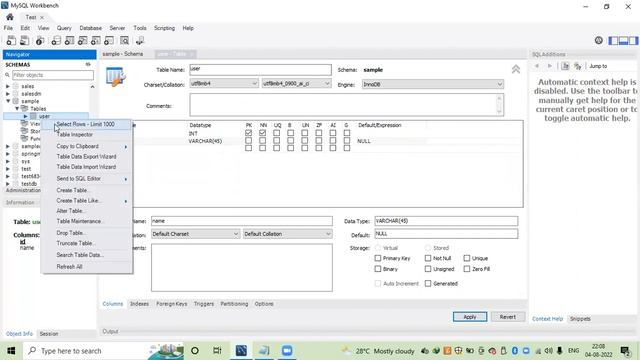Switch to the Snippets tab

pos(580,319)
